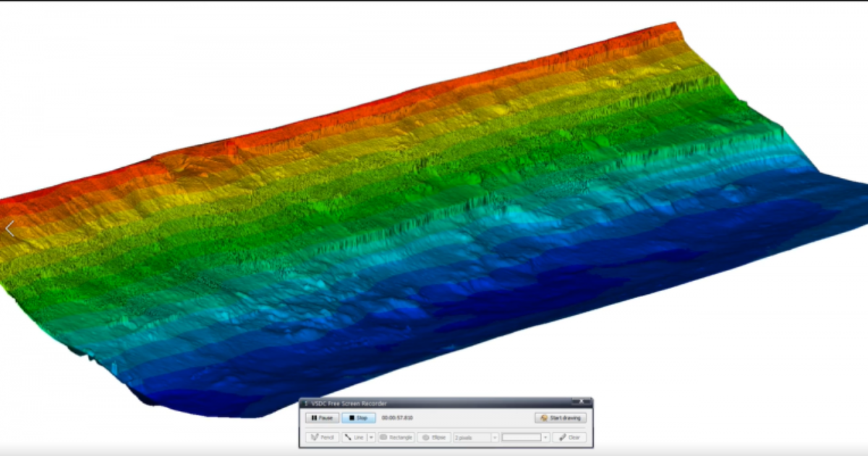The image size is (868, 456).
Task: Select the Rectangle drawing tool
Action: (396, 437)
